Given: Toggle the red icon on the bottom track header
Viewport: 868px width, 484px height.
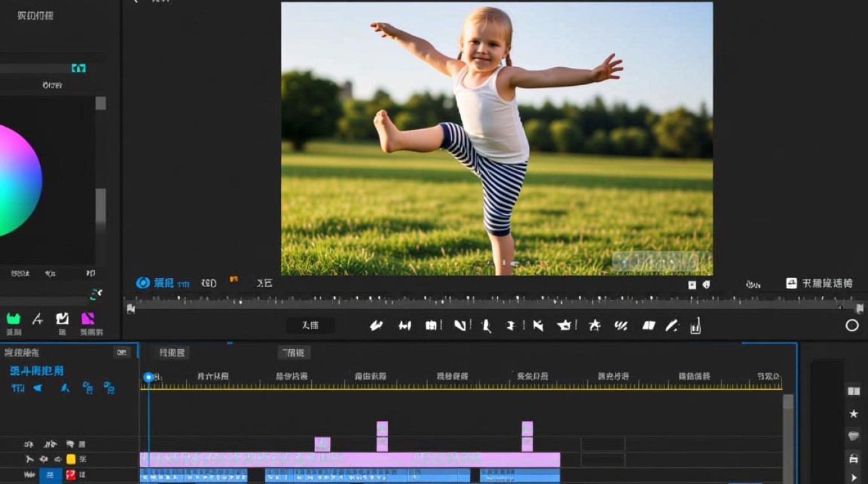Looking at the screenshot, I should [x=71, y=476].
